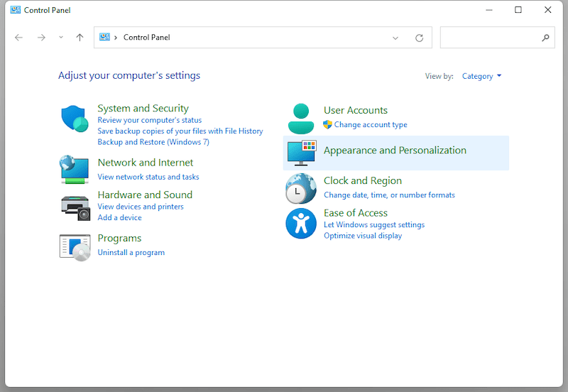Refresh the Control Panel view

(419, 38)
